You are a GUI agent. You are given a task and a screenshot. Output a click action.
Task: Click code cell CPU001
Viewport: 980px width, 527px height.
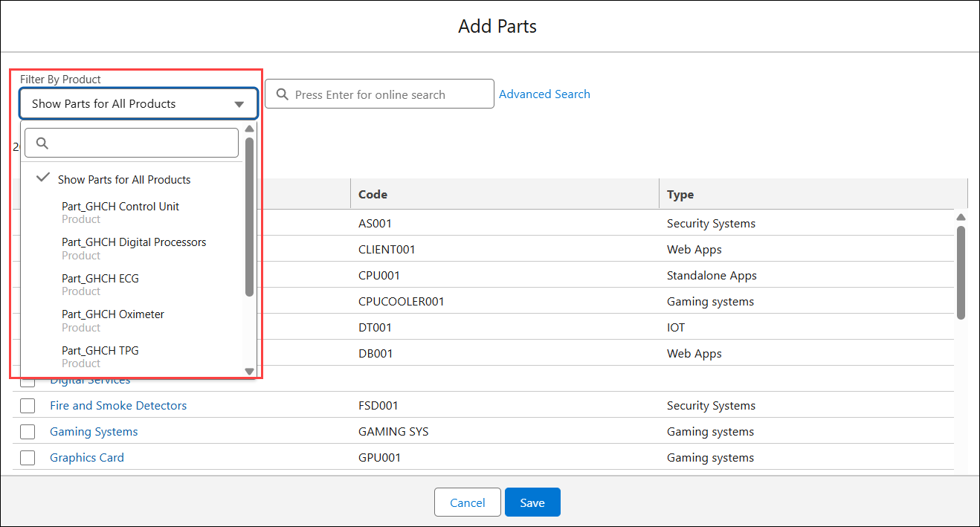coord(379,275)
